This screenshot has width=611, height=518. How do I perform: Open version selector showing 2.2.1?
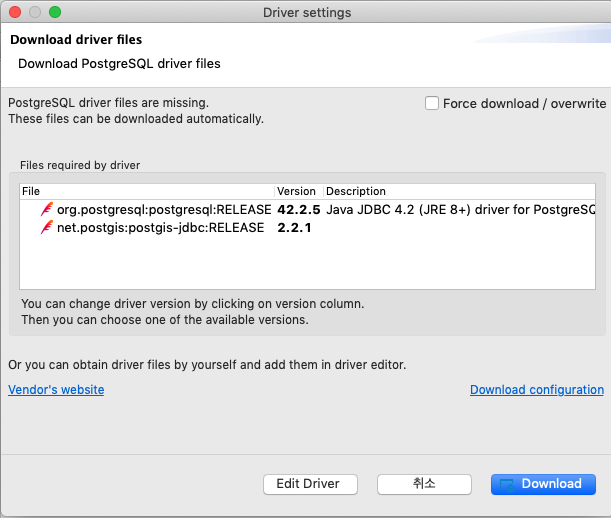point(294,228)
